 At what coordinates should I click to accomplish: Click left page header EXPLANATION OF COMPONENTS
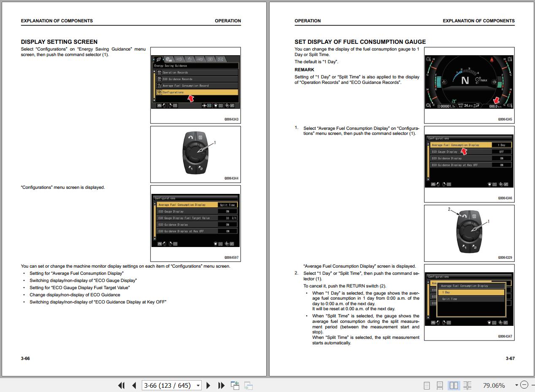(57, 21)
